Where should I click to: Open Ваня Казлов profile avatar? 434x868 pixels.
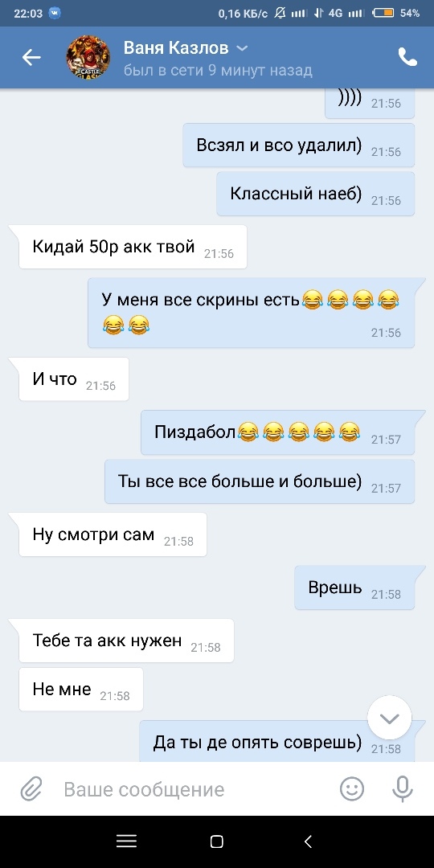click(x=88, y=58)
